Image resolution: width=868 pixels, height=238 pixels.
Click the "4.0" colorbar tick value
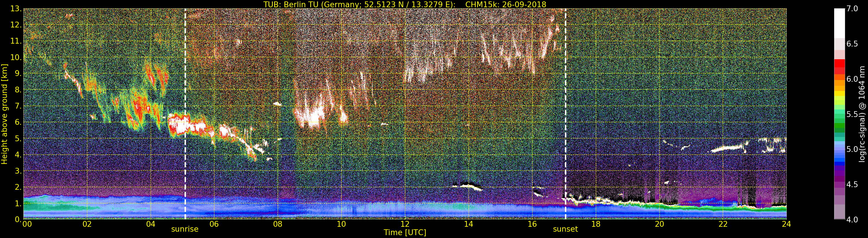852,220
